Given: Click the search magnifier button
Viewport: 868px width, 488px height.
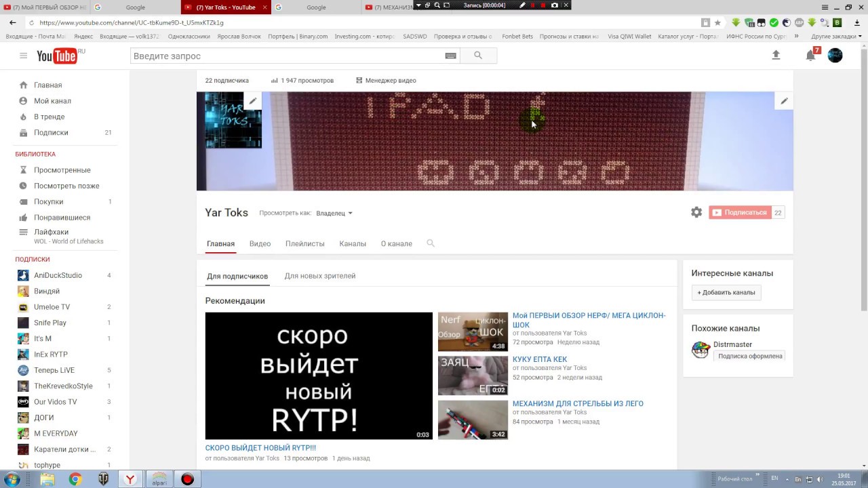Looking at the screenshot, I should pos(478,56).
